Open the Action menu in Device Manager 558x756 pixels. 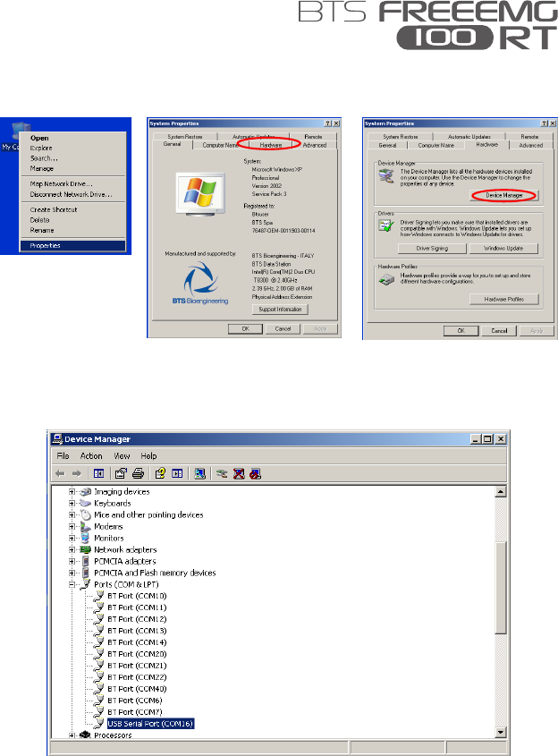[x=91, y=455]
